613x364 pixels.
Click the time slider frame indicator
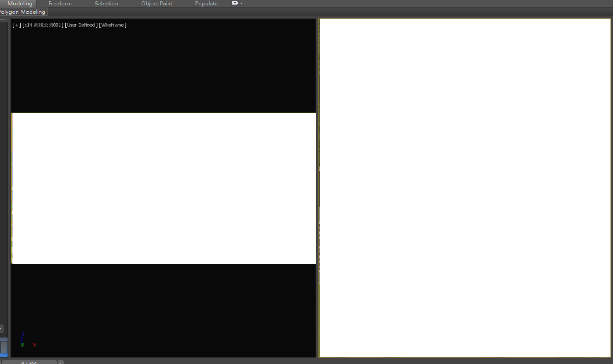(x=29, y=362)
